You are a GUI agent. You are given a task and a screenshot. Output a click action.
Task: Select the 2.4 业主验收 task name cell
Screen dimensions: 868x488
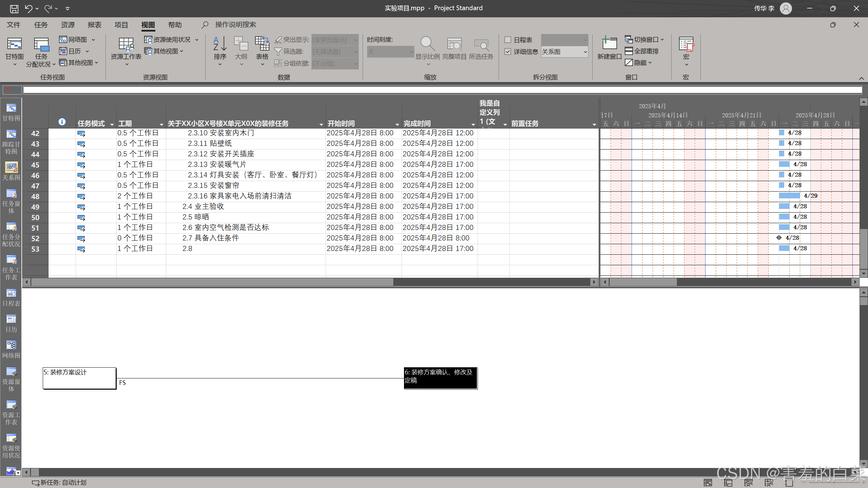coord(204,207)
